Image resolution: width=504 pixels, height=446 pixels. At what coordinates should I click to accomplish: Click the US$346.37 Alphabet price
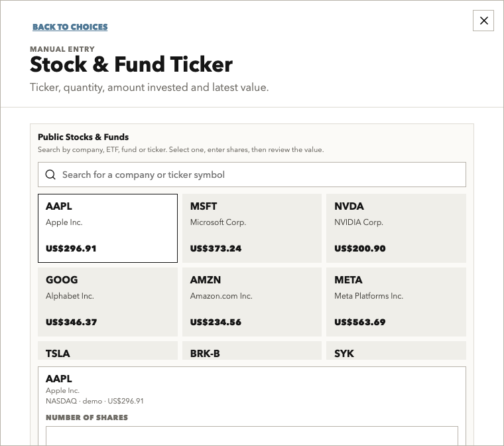(72, 322)
